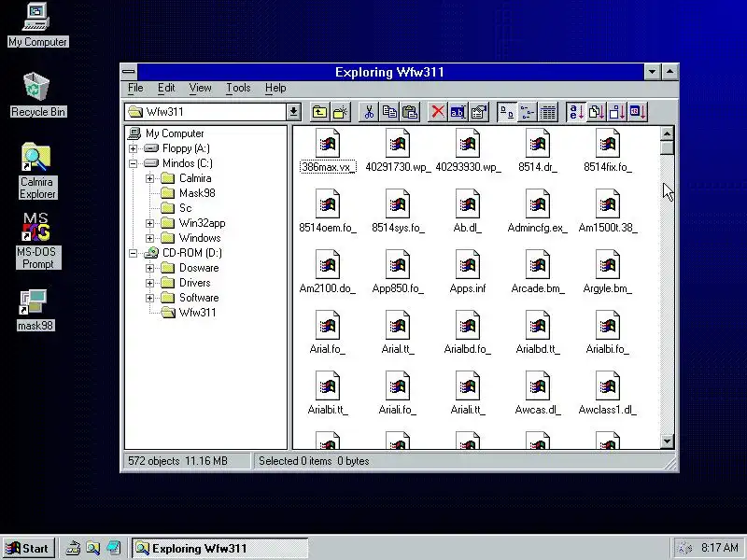The image size is (747, 560).
Task: Click the 8:17 AM taskbar clock
Action: [719, 548]
